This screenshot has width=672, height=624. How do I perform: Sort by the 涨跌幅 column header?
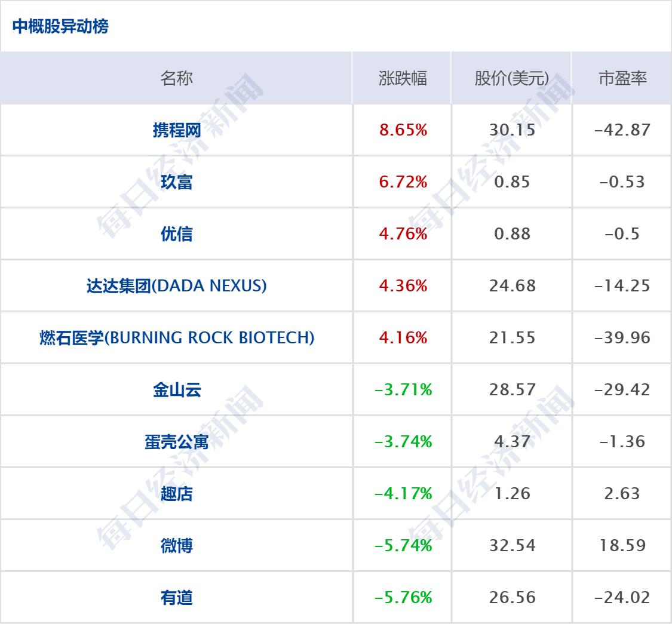point(403,78)
